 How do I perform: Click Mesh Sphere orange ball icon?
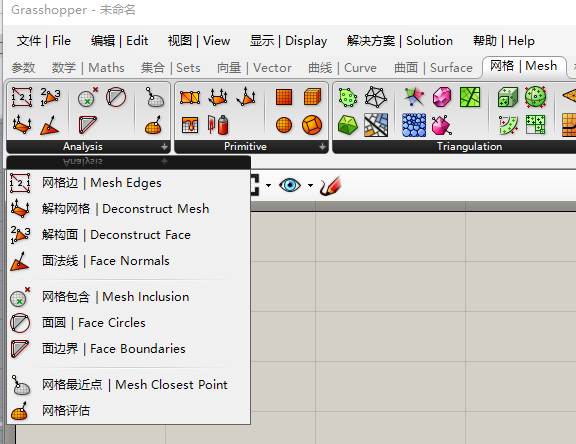tap(284, 125)
